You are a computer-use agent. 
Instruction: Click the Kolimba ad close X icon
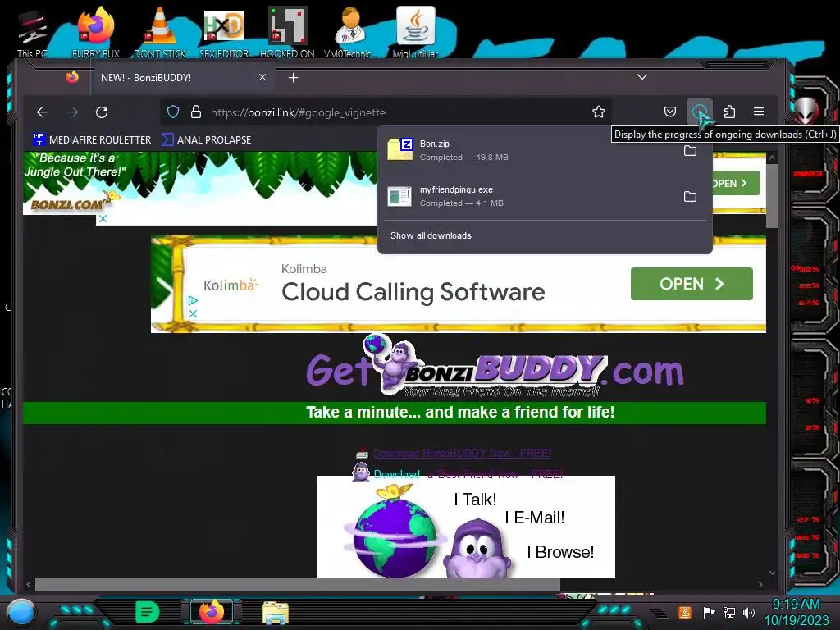194,313
